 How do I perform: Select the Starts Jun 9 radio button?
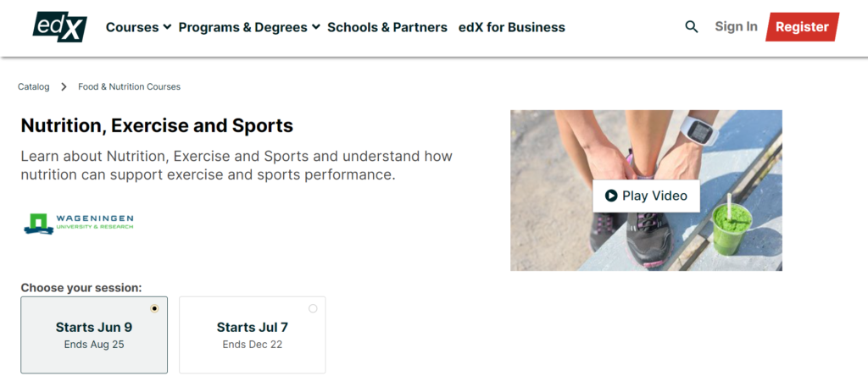click(154, 308)
